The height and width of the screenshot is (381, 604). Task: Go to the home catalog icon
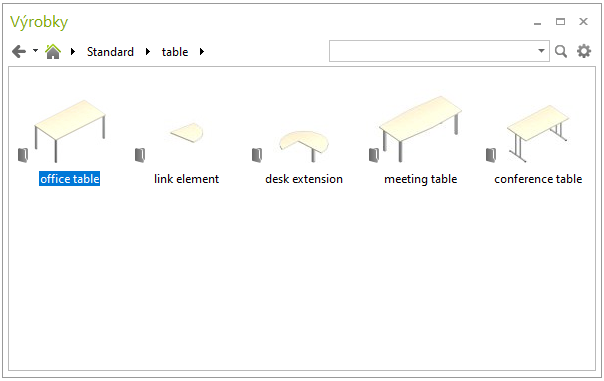53,51
